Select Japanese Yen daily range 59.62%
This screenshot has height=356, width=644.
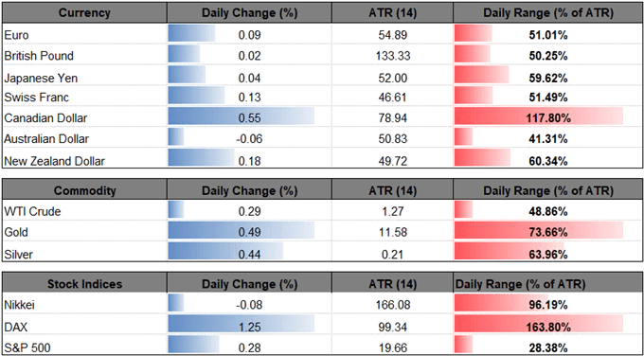(548, 78)
